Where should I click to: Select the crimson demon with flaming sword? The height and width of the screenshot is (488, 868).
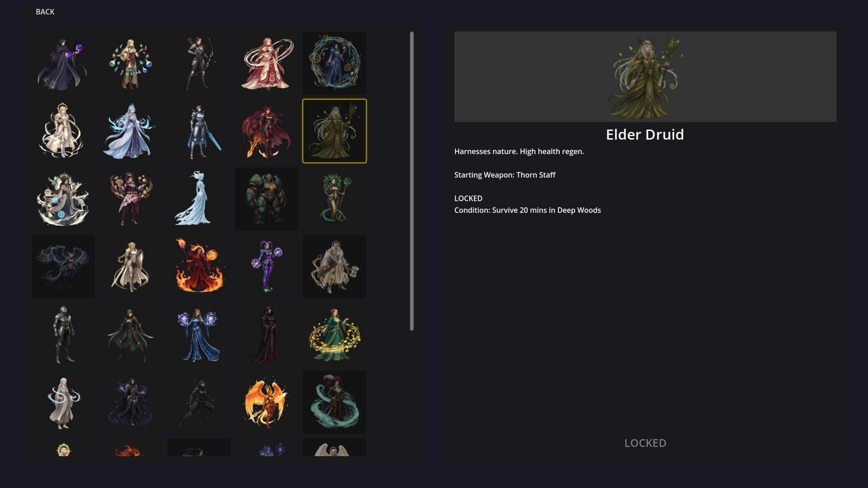(x=267, y=131)
